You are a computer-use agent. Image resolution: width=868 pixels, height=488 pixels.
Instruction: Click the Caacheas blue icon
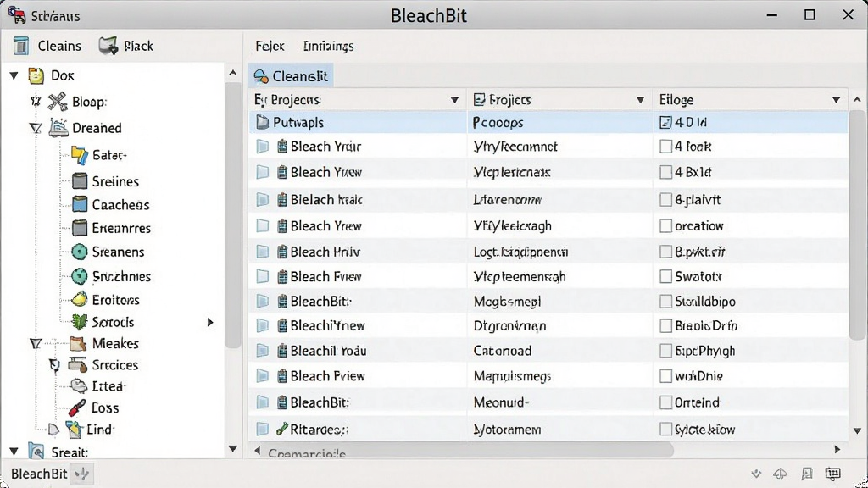(x=80, y=204)
